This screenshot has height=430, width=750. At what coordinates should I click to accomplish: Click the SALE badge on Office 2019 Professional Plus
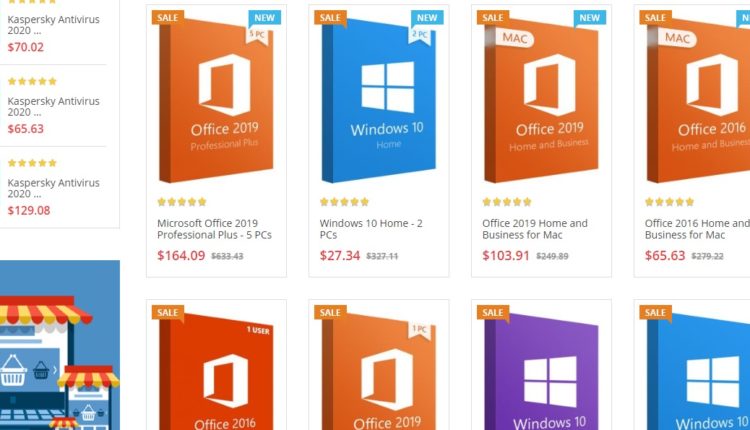point(168,18)
